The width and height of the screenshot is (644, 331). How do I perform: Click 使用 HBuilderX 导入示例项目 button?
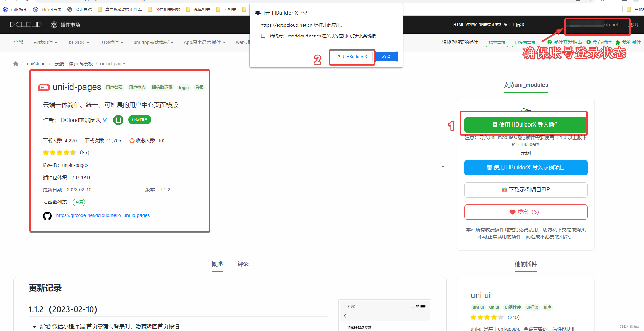526,168
